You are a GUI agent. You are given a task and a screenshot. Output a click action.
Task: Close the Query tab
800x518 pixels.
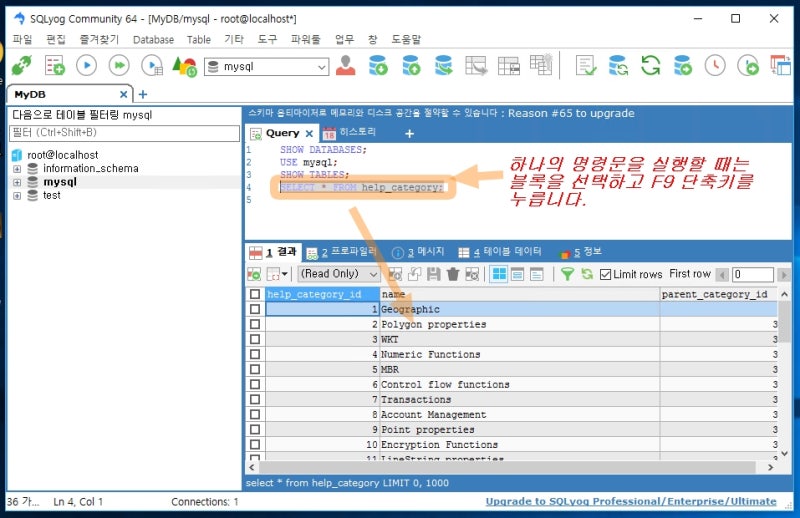[309, 134]
